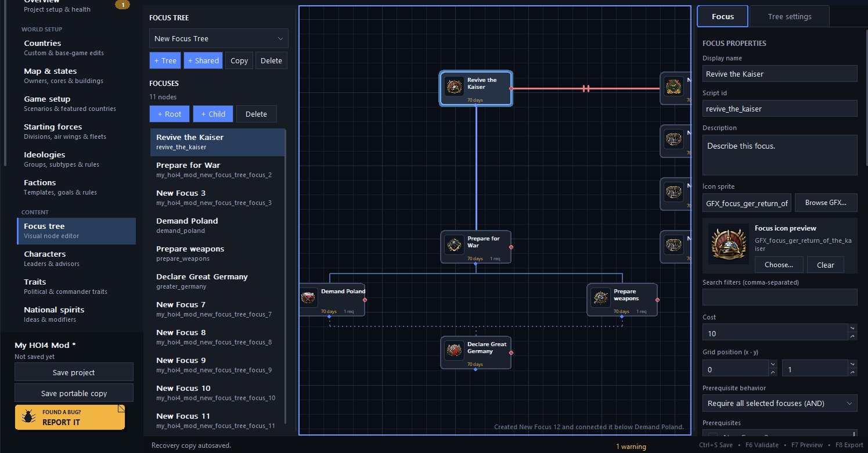Click the Description text area
Viewport: 868px width, 453px height.
[x=780, y=155]
